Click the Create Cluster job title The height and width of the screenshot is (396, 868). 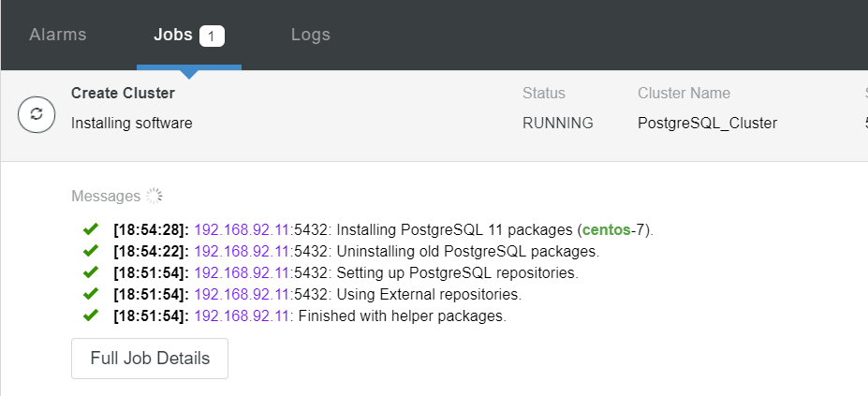[x=123, y=94]
